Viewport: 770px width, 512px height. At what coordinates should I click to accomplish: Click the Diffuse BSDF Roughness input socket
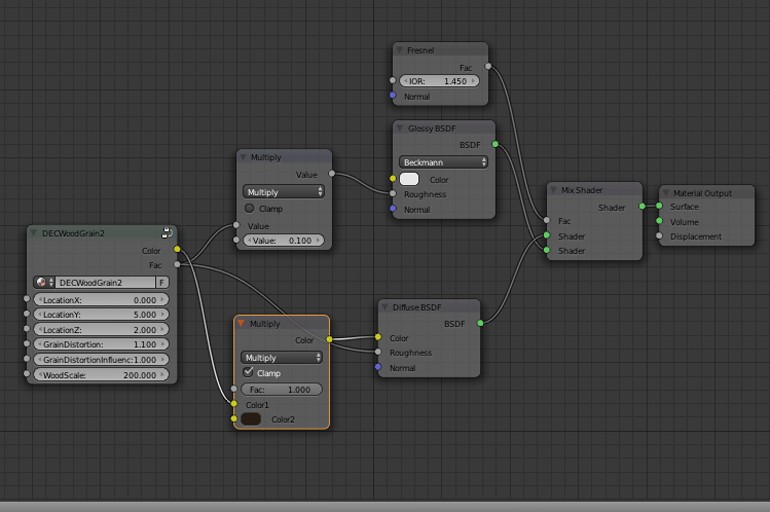click(378, 351)
